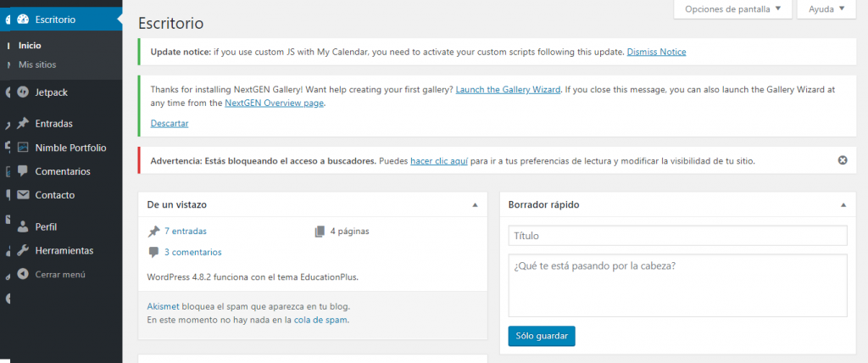This screenshot has height=363, width=868.
Task: Click the Comentarios speech bubble icon
Action: click(24, 171)
